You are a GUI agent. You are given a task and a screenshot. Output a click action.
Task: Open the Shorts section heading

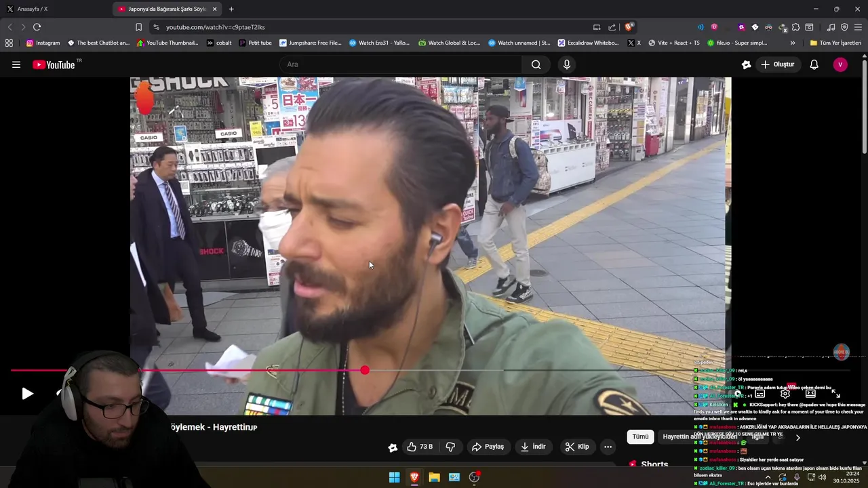coord(654,464)
